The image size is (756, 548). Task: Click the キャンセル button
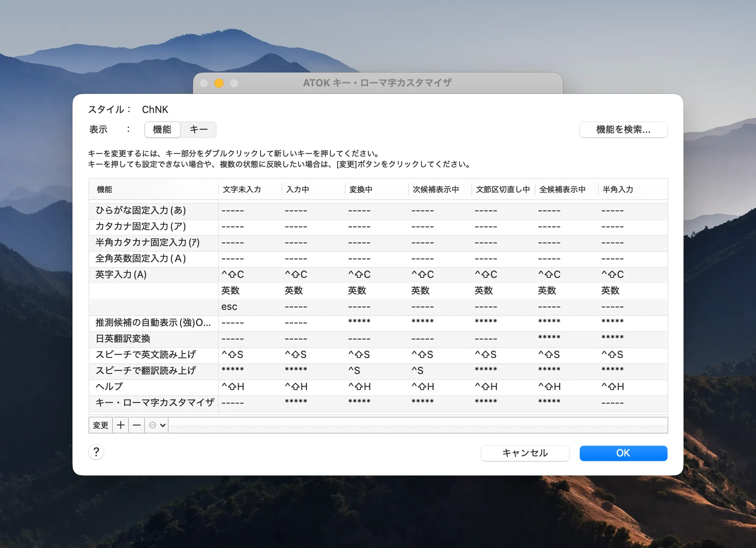pos(525,453)
